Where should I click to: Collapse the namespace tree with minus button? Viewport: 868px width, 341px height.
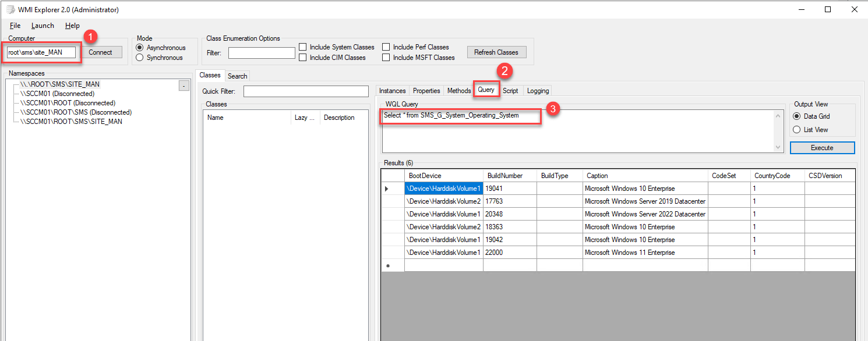pos(184,84)
